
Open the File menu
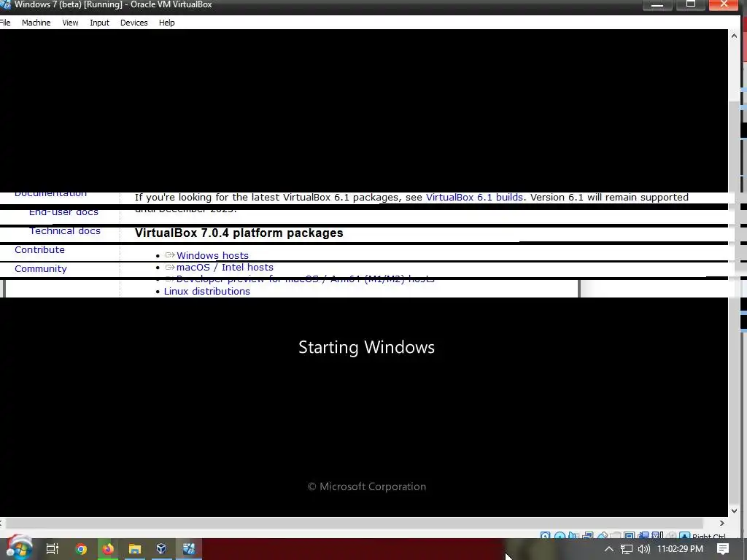pyautogui.click(x=5, y=23)
